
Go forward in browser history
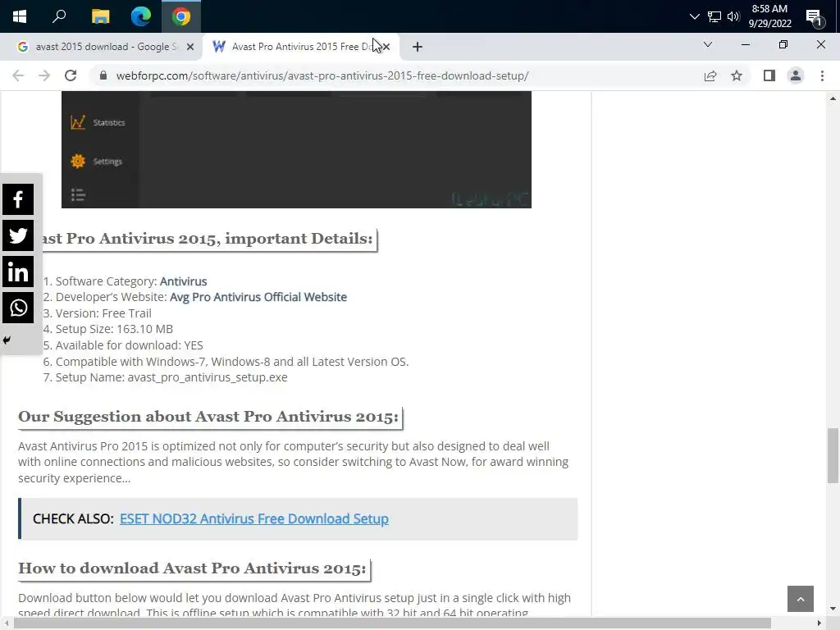tap(44, 75)
